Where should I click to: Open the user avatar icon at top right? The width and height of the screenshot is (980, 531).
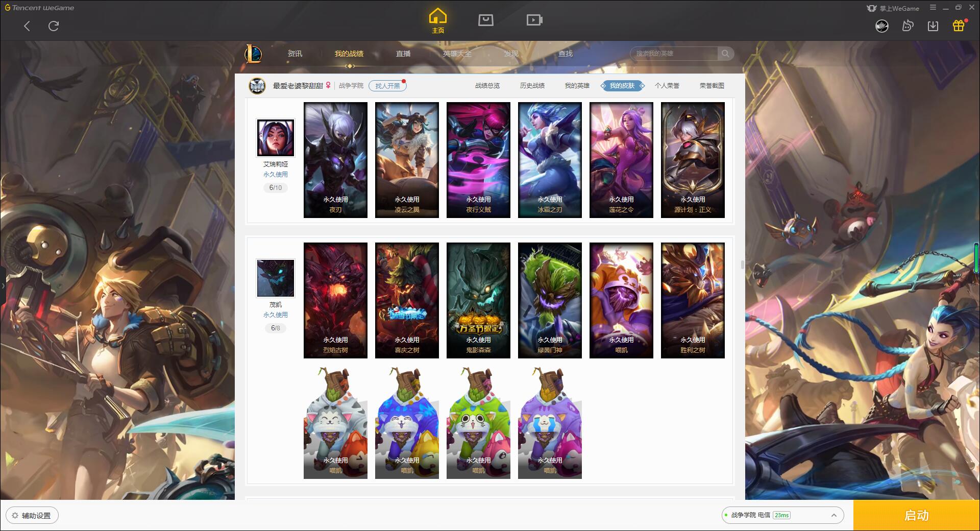coord(882,26)
